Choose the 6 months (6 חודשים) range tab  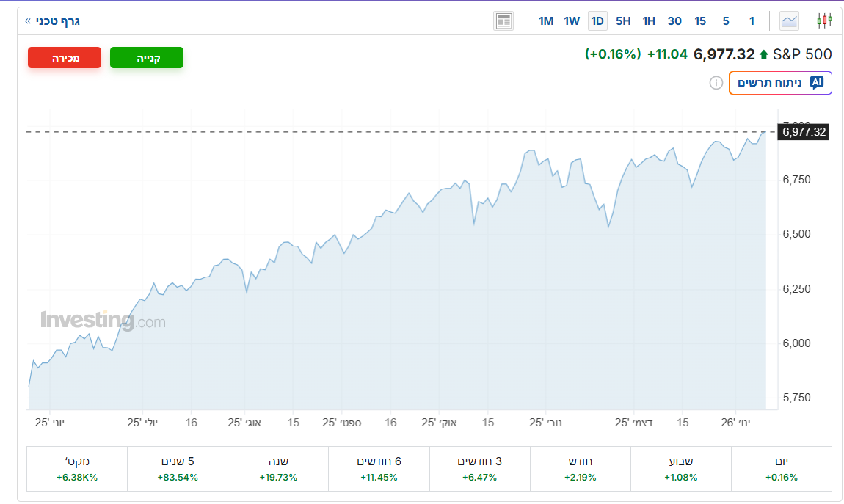379,469
